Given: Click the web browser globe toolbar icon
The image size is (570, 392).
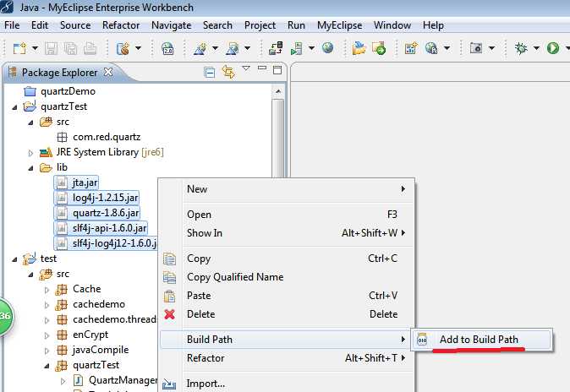Looking at the screenshot, I should (327, 47).
